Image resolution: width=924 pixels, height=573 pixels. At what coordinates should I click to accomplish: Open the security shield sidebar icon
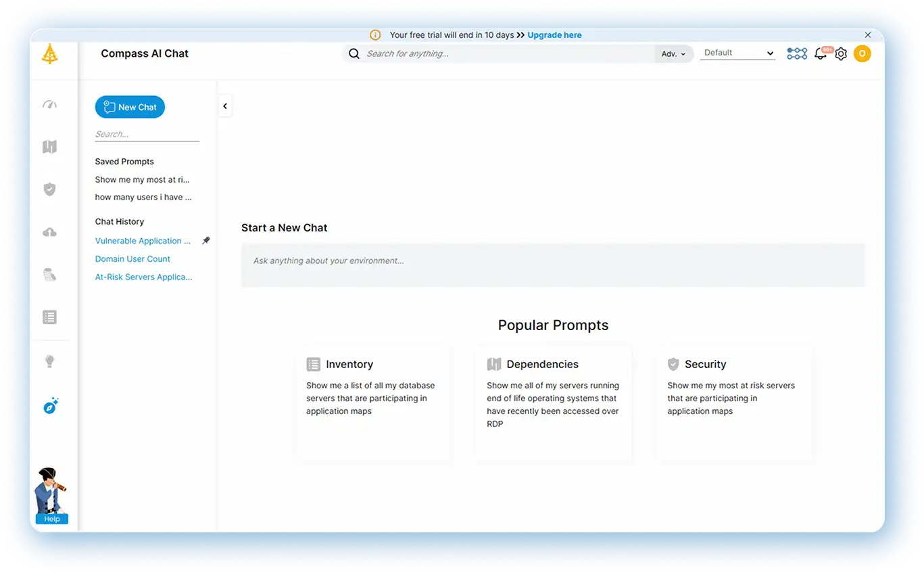tap(49, 189)
